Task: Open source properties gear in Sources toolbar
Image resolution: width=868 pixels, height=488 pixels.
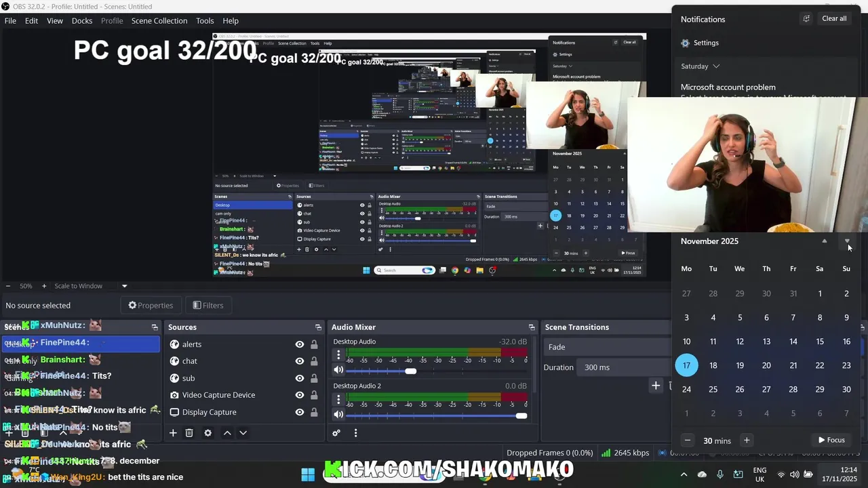Action: tap(208, 433)
